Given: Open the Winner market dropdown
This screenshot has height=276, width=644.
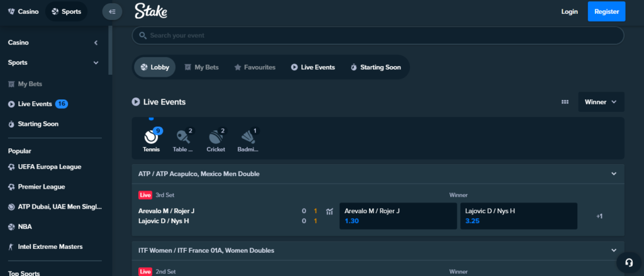Looking at the screenshot, I should tap(601, 102).
